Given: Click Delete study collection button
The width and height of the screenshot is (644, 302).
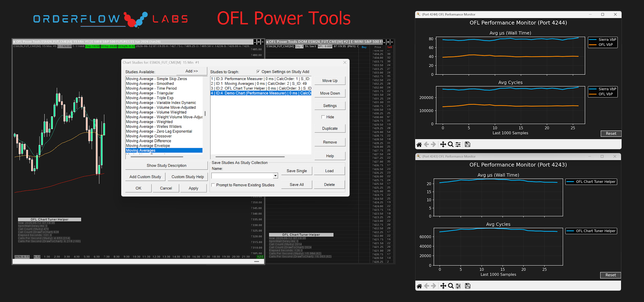Looking at the screenshot, I should [329, 184].
